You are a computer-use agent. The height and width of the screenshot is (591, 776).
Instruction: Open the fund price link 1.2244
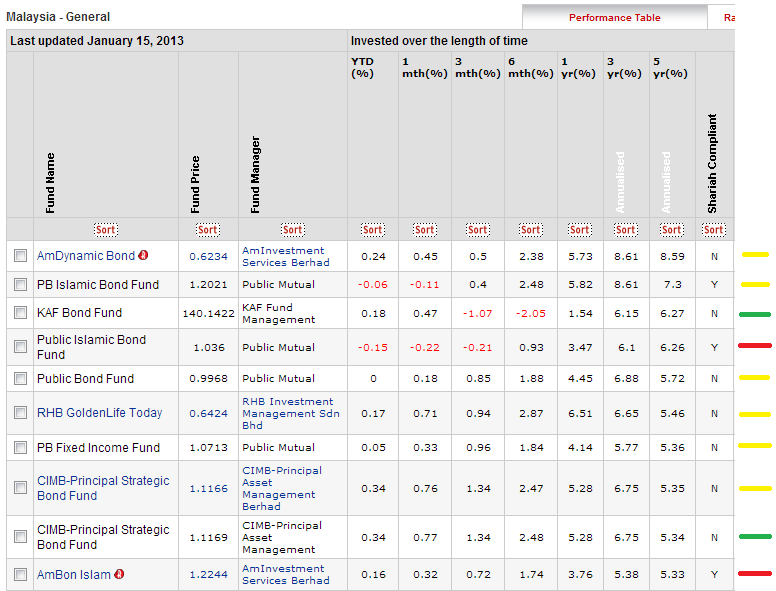click(208, 575)
